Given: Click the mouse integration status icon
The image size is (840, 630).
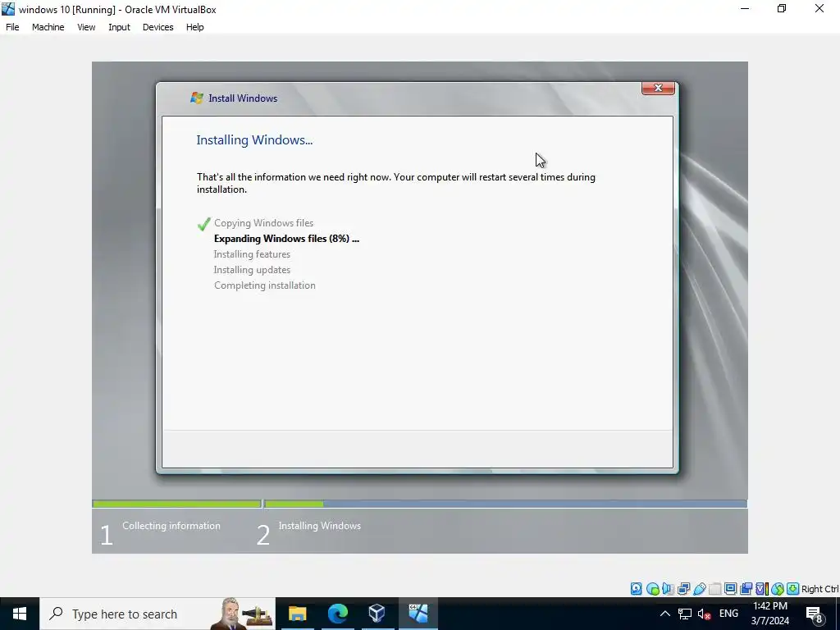Looking at the screenshot, I should pos(778,589).
